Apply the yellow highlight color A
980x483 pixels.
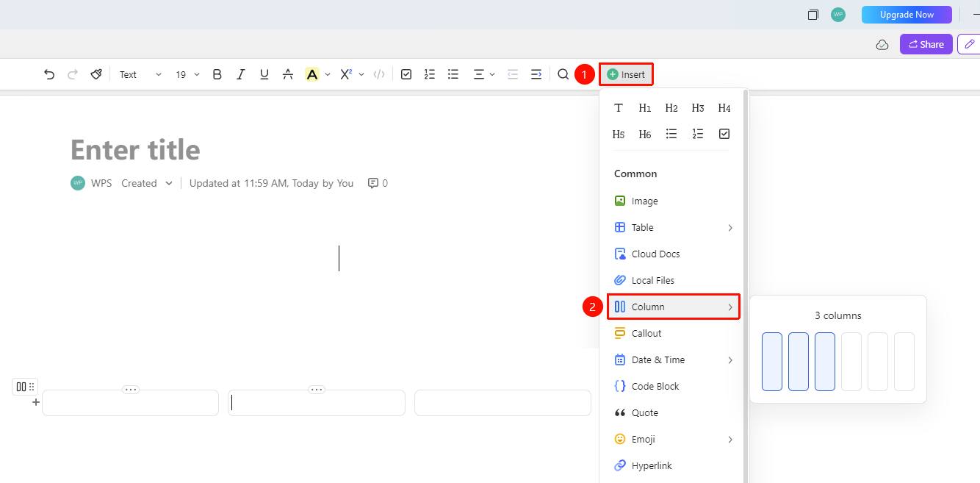pos(312,74)
